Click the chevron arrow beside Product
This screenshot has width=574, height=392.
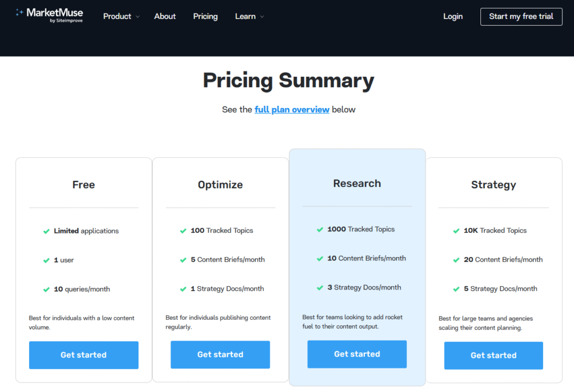pyautogui.click(x=138, y=17)
